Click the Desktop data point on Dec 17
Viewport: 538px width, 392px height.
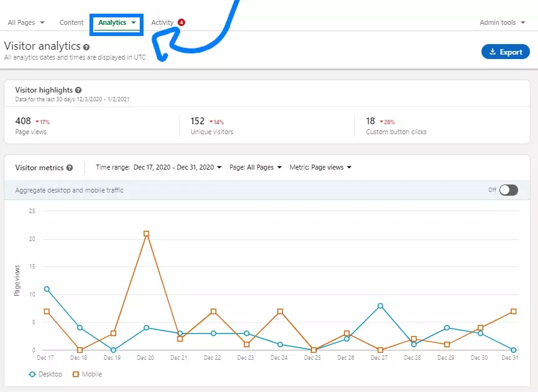[x=47, y=289]
